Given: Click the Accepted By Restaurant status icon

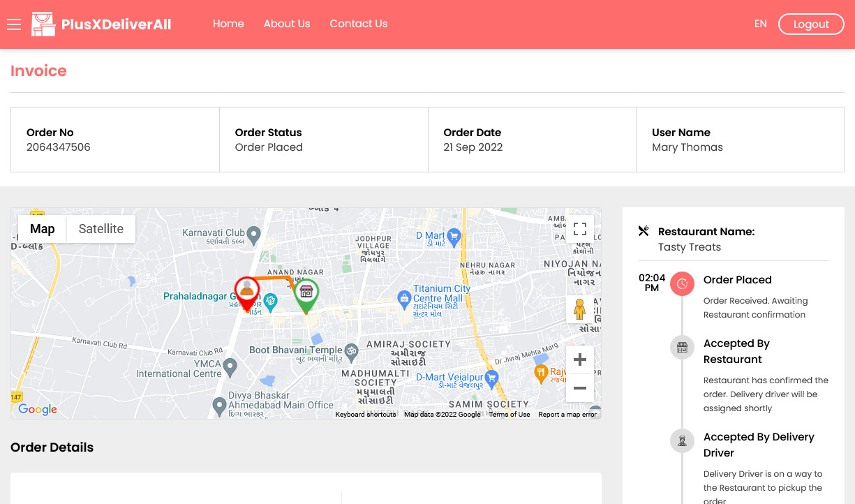Looking at the screenshot, I should pyautogui.click(x=682, y=347).
